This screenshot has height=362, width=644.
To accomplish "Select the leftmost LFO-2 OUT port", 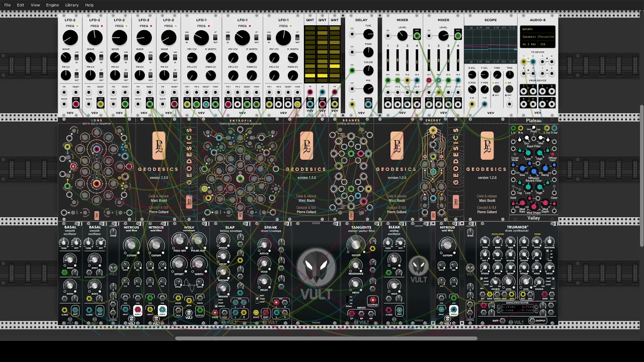I will (76, 104).
